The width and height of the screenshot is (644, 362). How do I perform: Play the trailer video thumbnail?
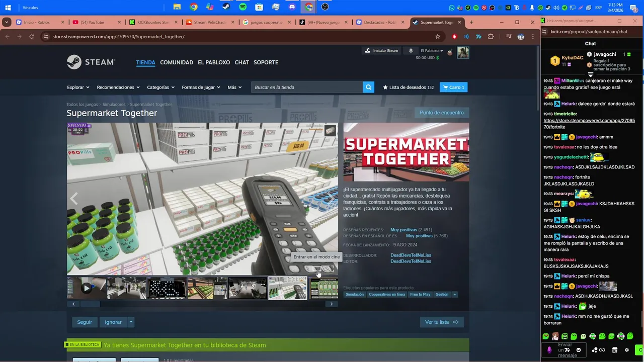[x=87, y=288]
